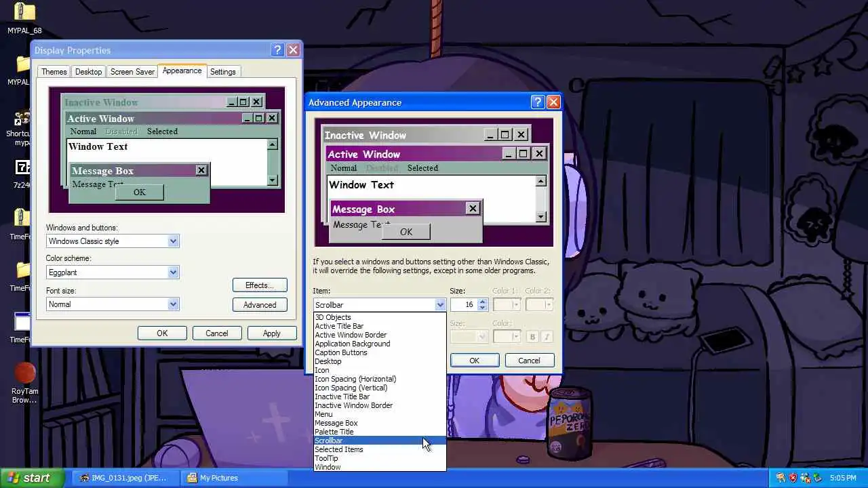Open the Color scheme Eggplant dropdown

point(173,272)
